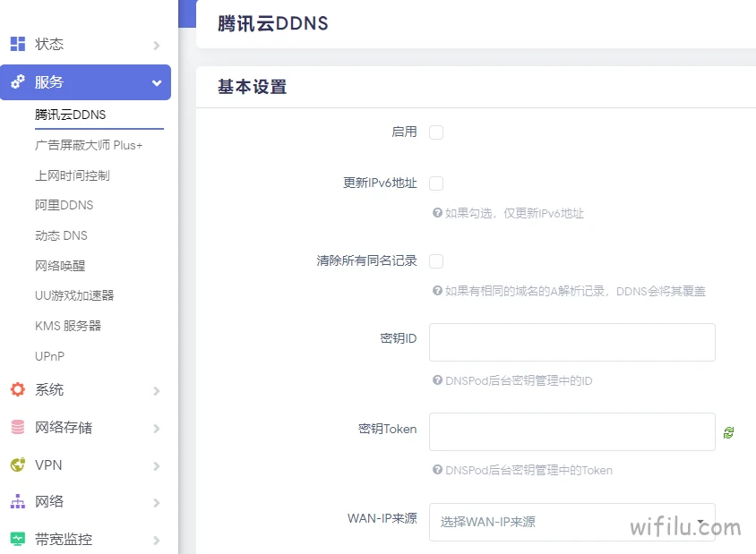Open the UPnP service link
756x554 pixels.
(x=49, y=356)
